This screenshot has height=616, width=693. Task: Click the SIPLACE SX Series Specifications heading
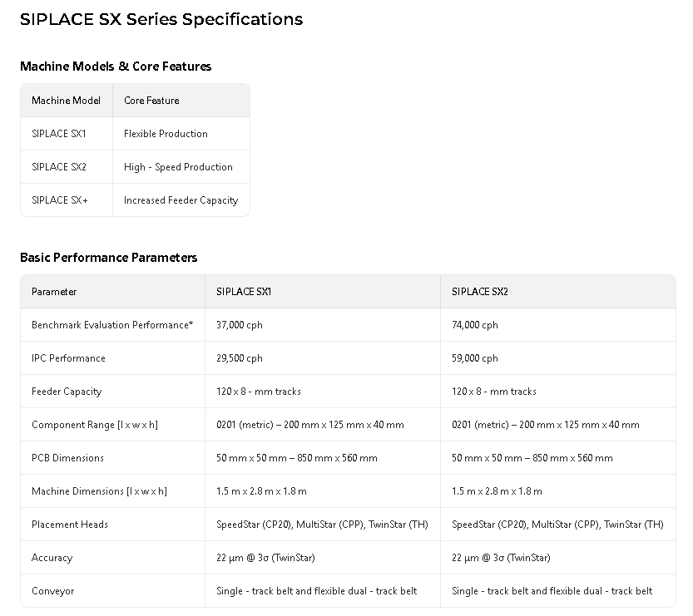(x=161, y=19)
